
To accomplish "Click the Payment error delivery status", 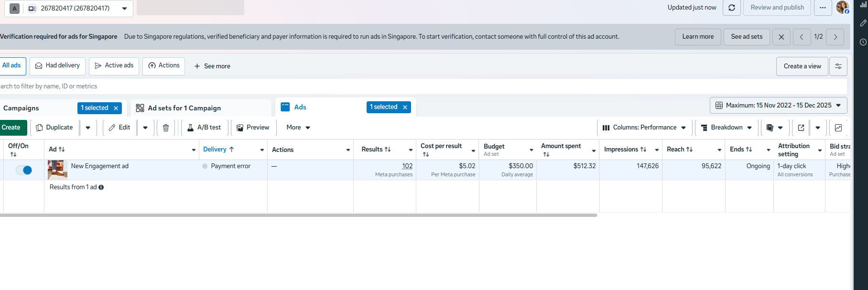I will coord(230,166).
